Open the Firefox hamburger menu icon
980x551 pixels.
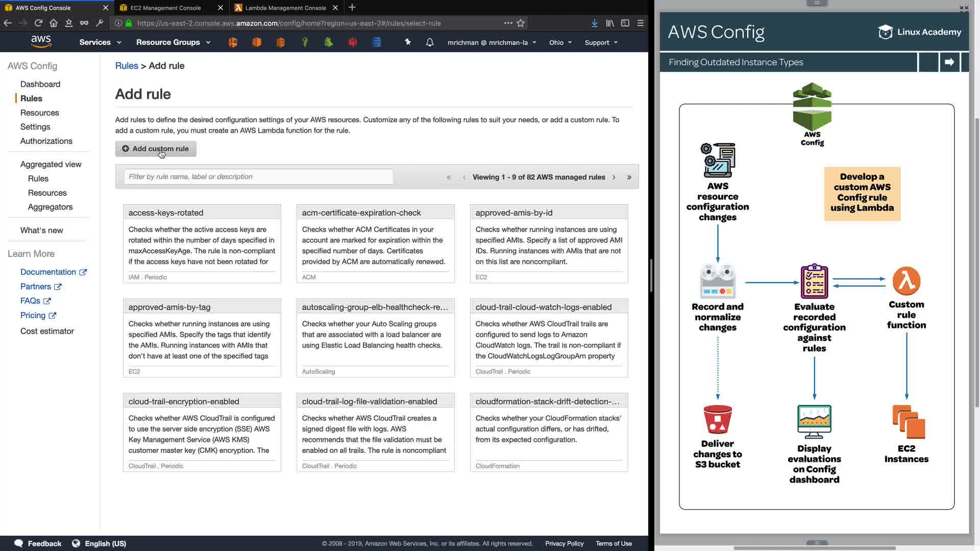(641, 23)
